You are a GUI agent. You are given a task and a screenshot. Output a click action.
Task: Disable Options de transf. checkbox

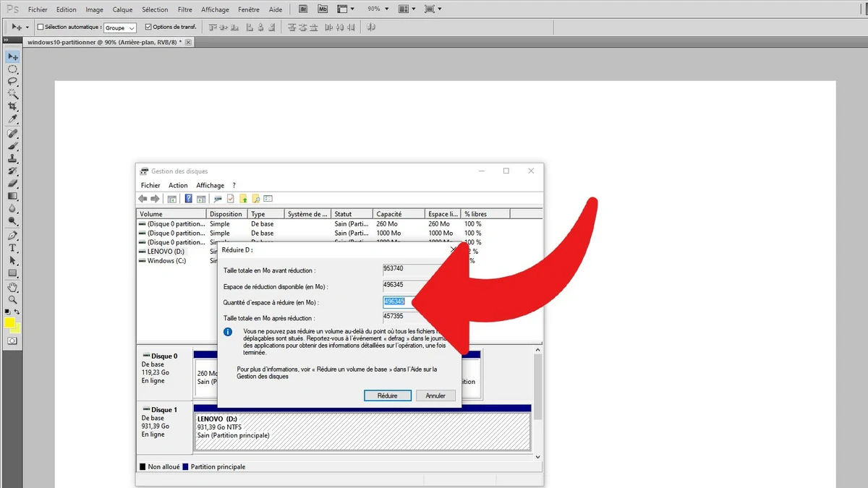147,26
